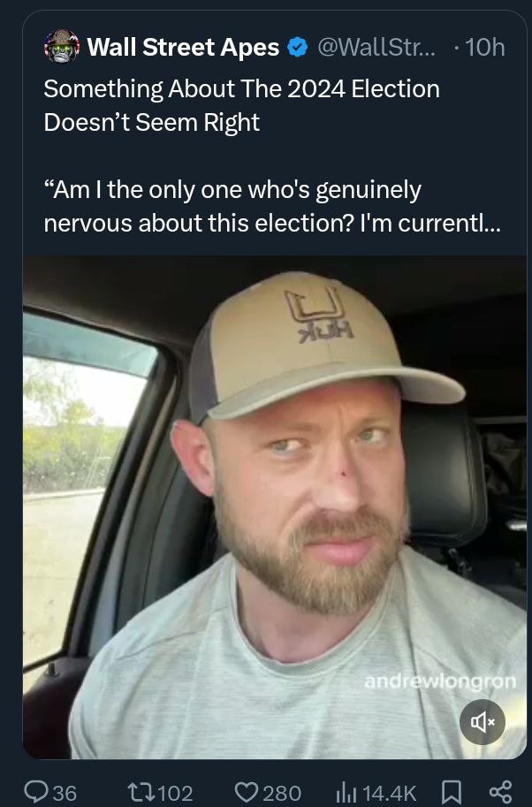The height and width of the screenshot is (807, 532).
Task: Open the post headline about 2024 Election
Action: 242,105
